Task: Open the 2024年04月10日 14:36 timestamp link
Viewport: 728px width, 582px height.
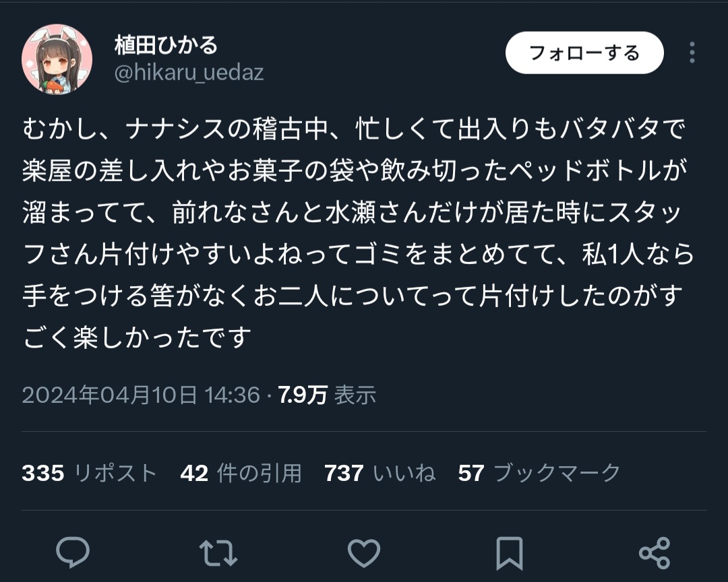Action: click(x=141, y=395)
